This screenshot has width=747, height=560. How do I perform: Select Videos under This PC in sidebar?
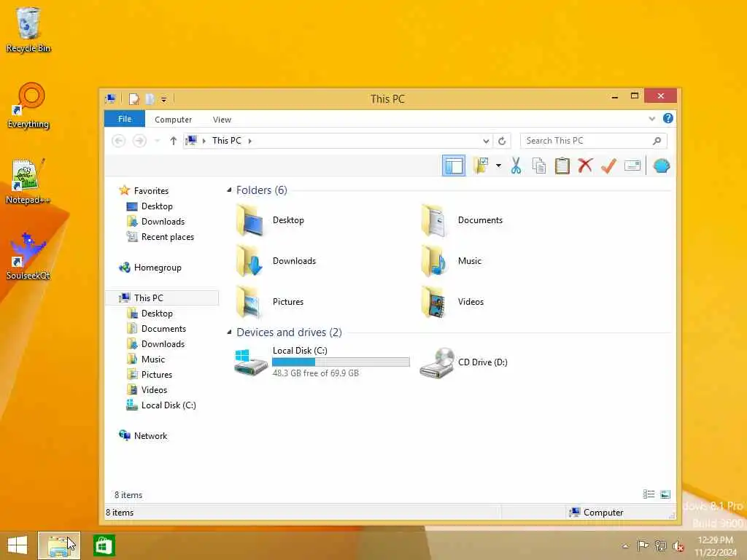click(154, 390)
